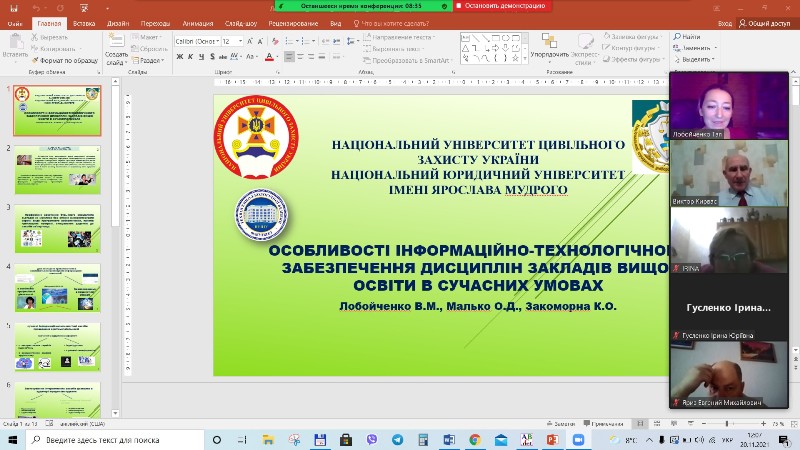800x450 pixels.
Task: Expand the font size dropdown
Action: click(232, 41)
